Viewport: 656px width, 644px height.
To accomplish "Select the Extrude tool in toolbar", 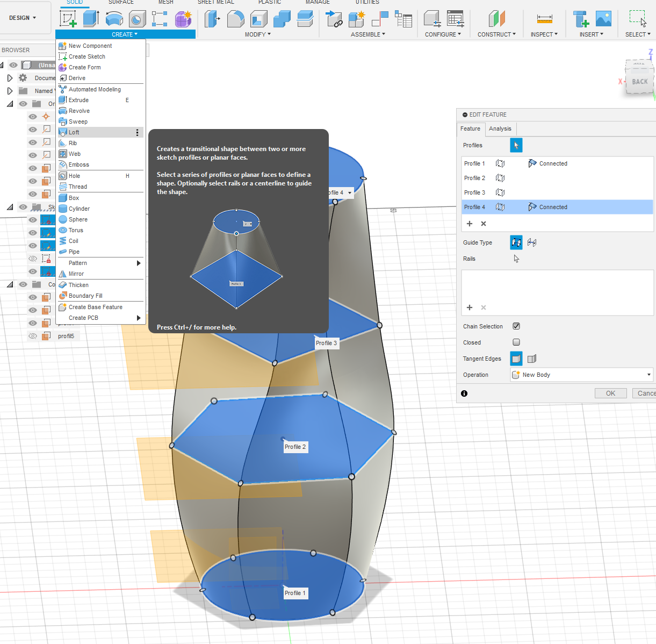I will point(91,19).
